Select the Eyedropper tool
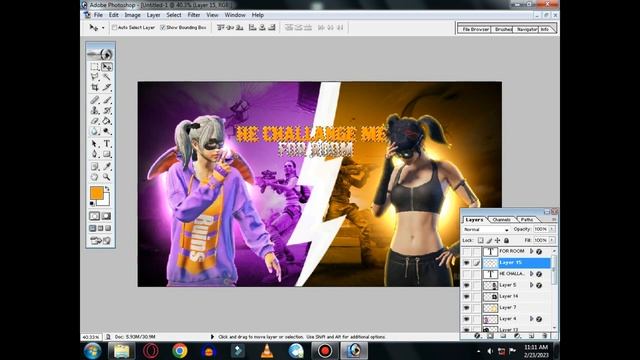This screenshot has width=640, height=360. click(x=107, y=167)
